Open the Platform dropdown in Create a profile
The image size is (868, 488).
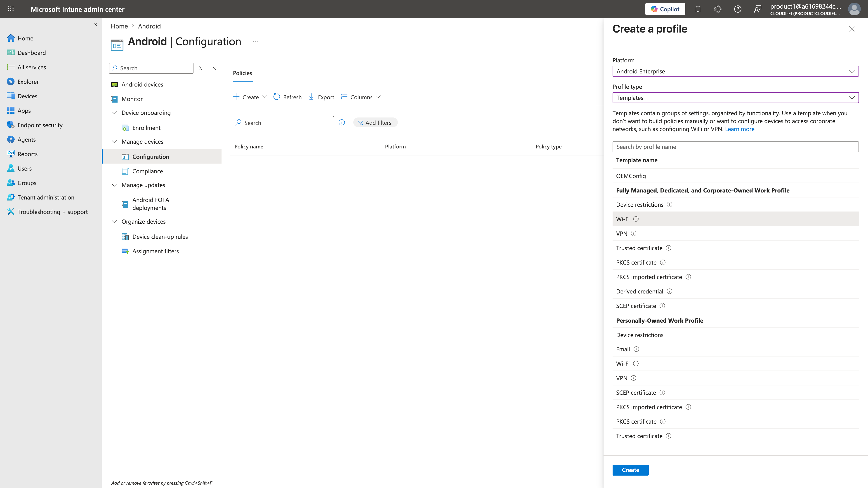click(735, 71)
